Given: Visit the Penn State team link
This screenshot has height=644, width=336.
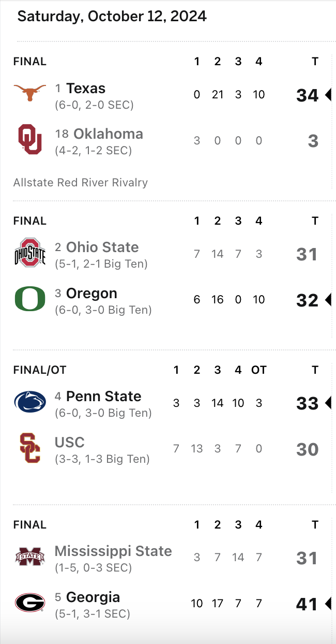Looking at the screenshot, I should click(x=103, y=397).
